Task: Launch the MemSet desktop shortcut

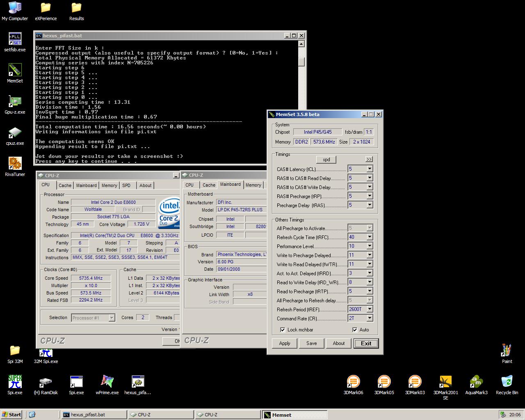Action: [15, 73]
